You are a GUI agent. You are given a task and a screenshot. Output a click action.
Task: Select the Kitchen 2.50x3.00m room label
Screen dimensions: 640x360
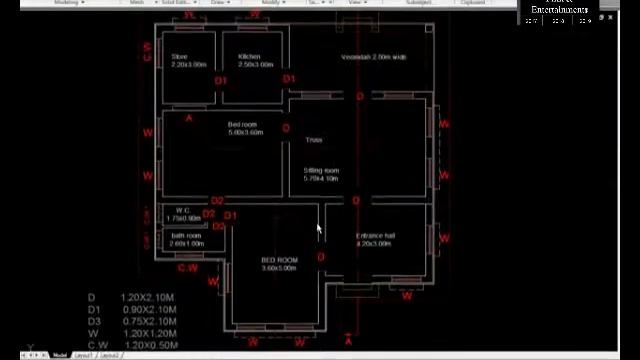[256, 60]
